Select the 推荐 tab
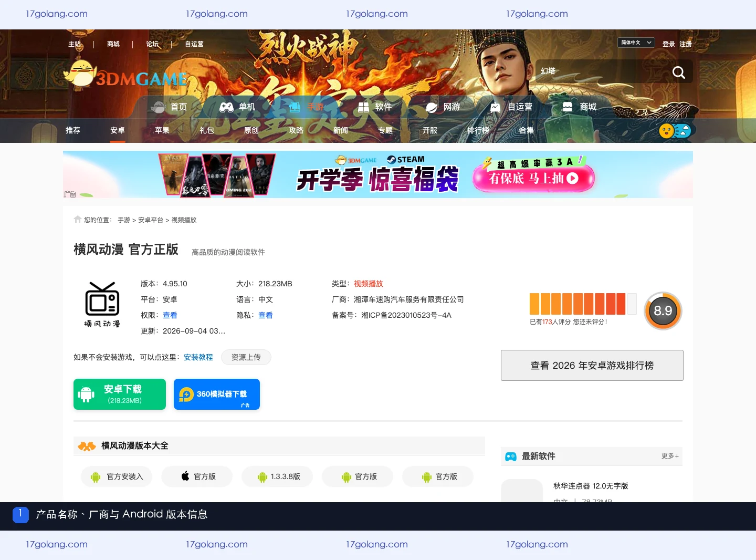 click(73, 130)
